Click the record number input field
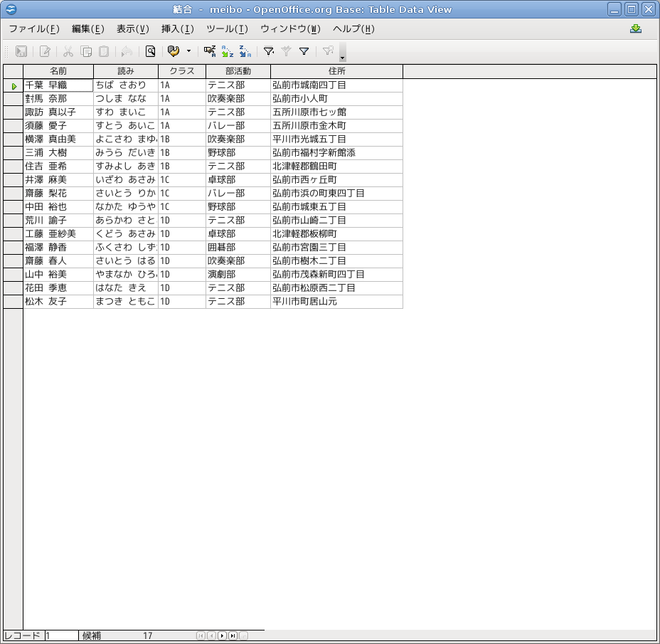660x644 pixels. pos(61,635)
